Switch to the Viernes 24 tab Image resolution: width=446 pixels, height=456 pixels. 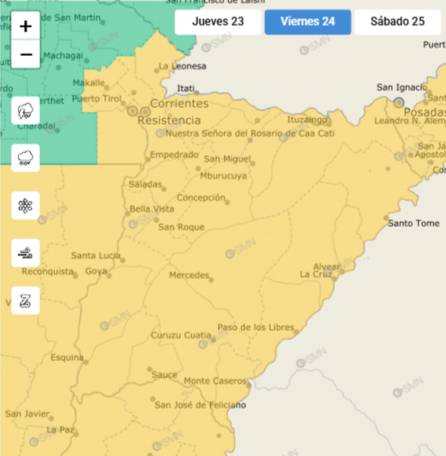tap(308, 22)
